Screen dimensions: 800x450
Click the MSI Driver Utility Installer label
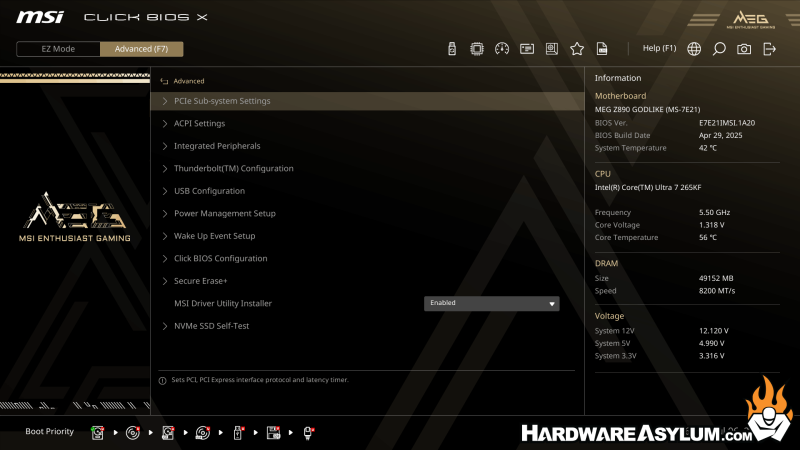coord(222,303)
